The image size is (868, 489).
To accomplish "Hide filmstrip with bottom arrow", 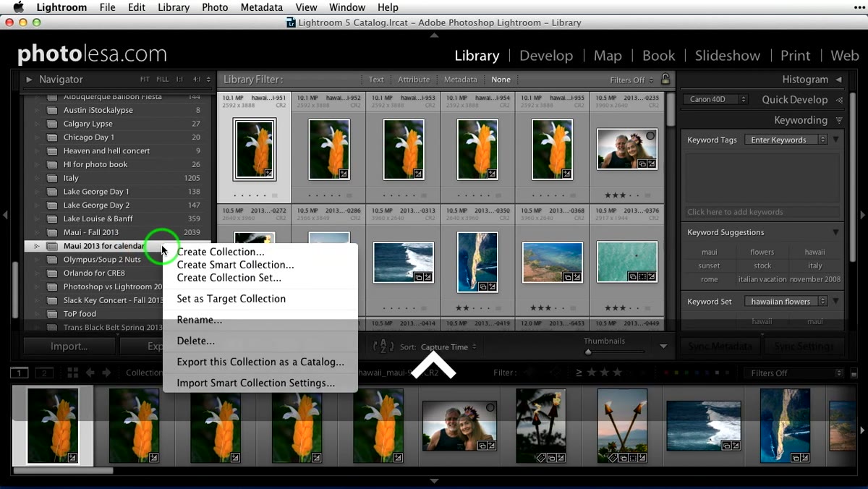I will click(434, 481).
